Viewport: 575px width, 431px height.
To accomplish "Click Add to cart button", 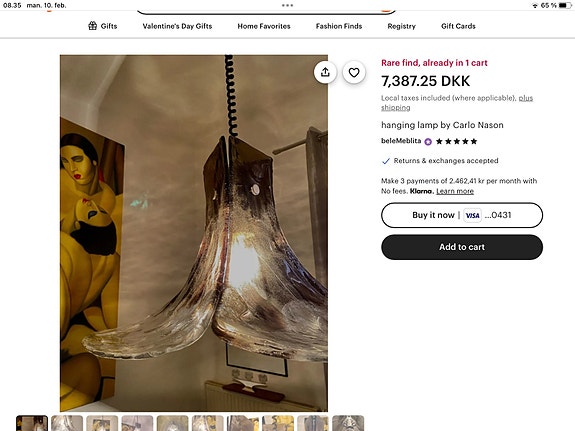I will pos(462,247).
